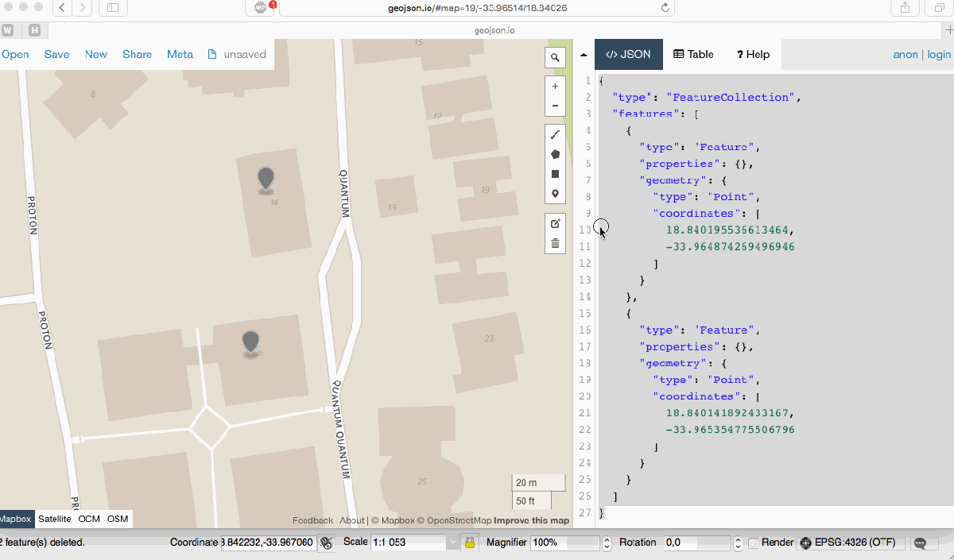
Task: Click the map search magnifier icon
Action: (x=555, y=57)
